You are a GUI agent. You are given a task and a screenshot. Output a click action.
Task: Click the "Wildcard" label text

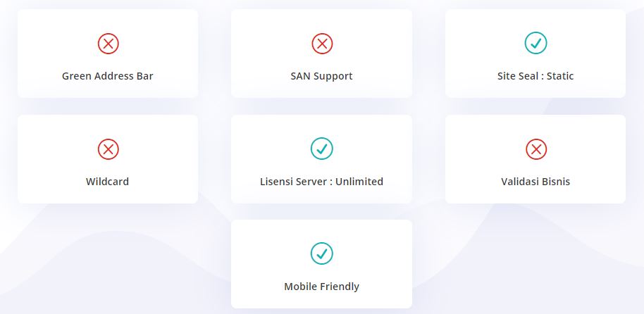click(108, 182)
